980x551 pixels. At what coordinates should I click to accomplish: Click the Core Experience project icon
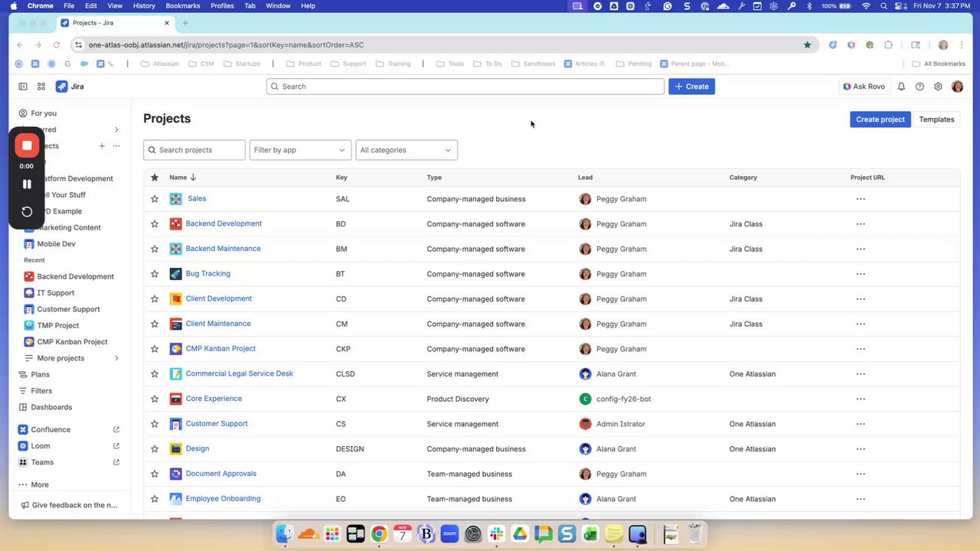[176, 399]
